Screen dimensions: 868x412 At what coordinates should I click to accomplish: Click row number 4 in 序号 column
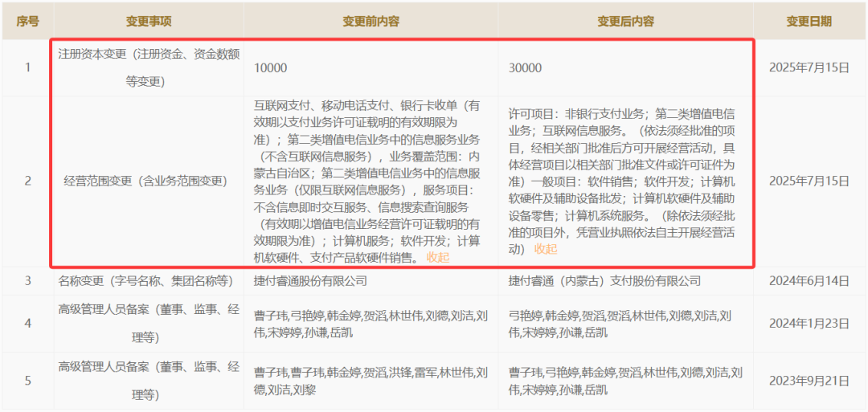click(27, 324)
